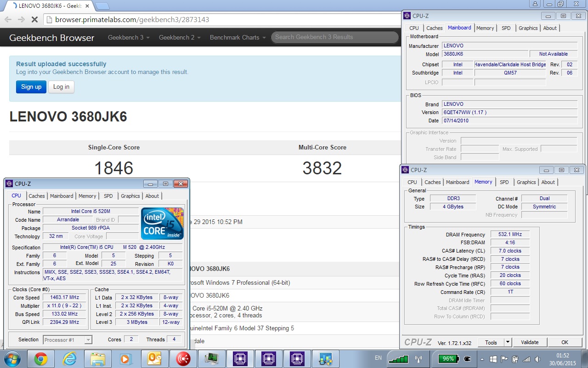Click the Single-Core score 1846
This screenshot has width=588, height=368.
click(114, 168)
